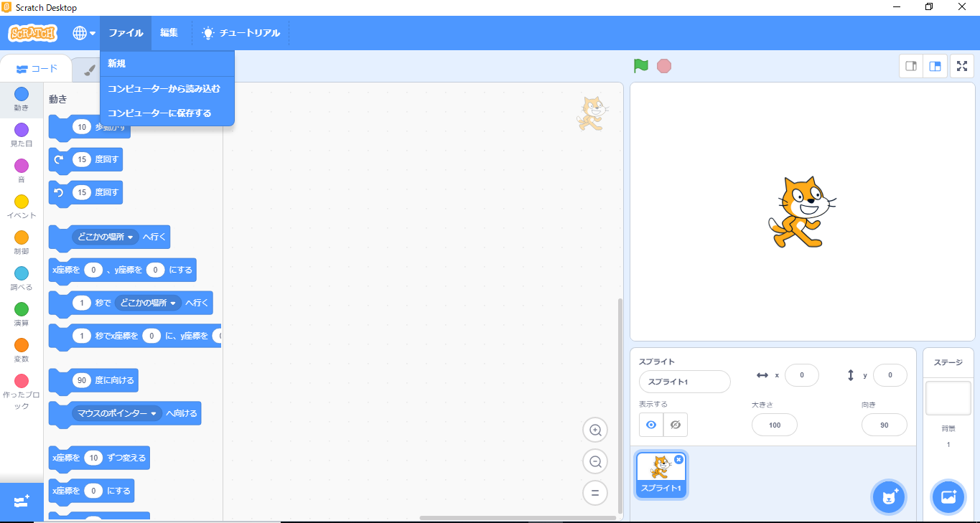Click the 10 value in the first motion block

[x=81, y=127]
